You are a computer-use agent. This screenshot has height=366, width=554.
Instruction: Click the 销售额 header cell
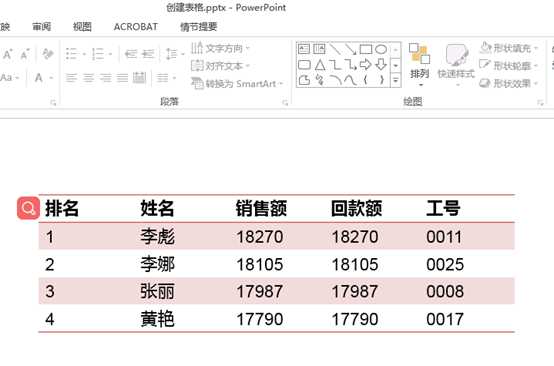coord(261,208)
